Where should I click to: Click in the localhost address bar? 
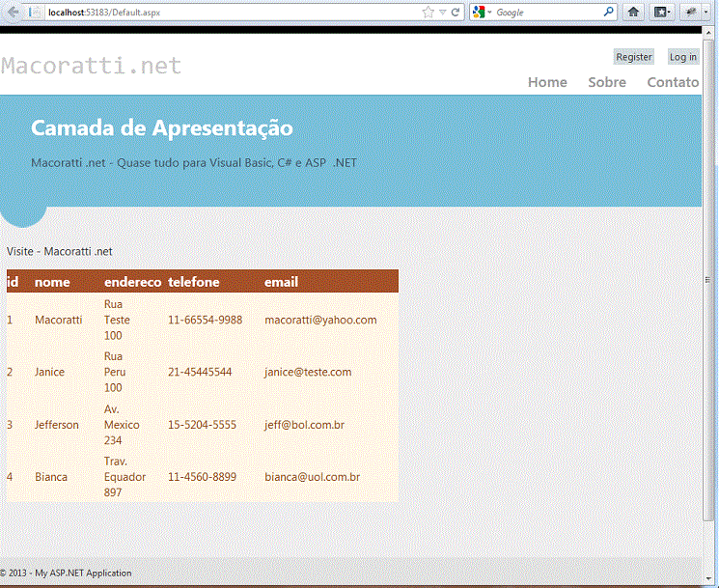pos(230,13)
